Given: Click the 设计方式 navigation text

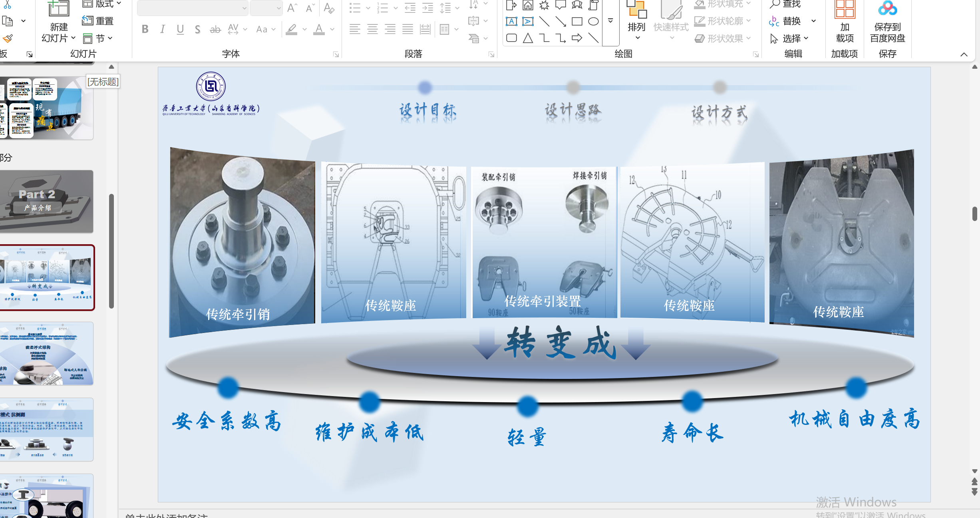Looking at the screenshot, I should 720,112.
